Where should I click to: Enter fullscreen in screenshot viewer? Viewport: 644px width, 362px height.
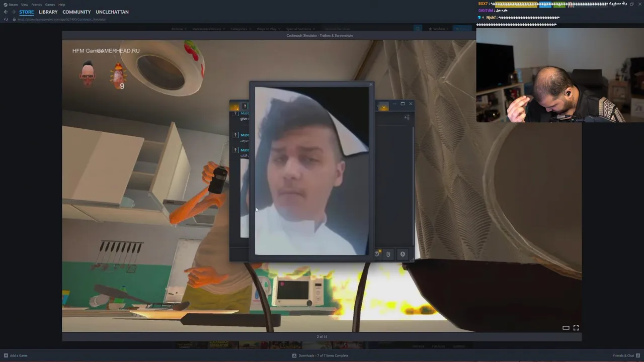(576, 328)
